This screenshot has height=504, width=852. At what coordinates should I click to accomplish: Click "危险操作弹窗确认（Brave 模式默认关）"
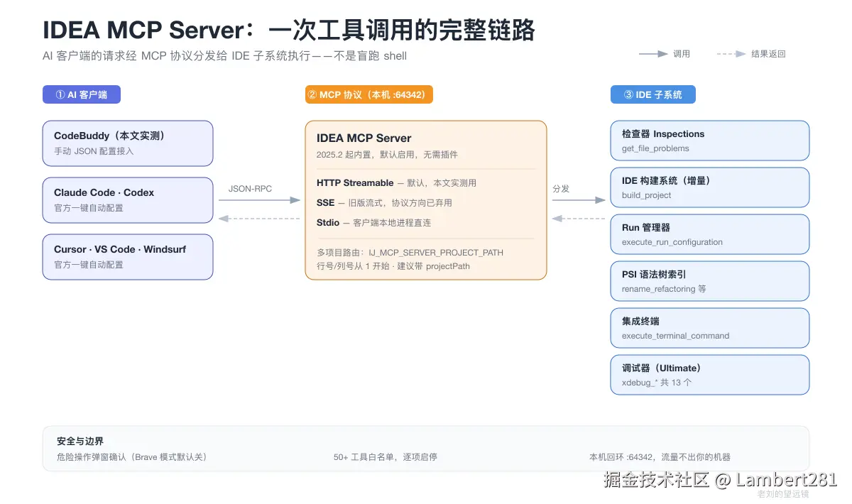click(132, 457)
